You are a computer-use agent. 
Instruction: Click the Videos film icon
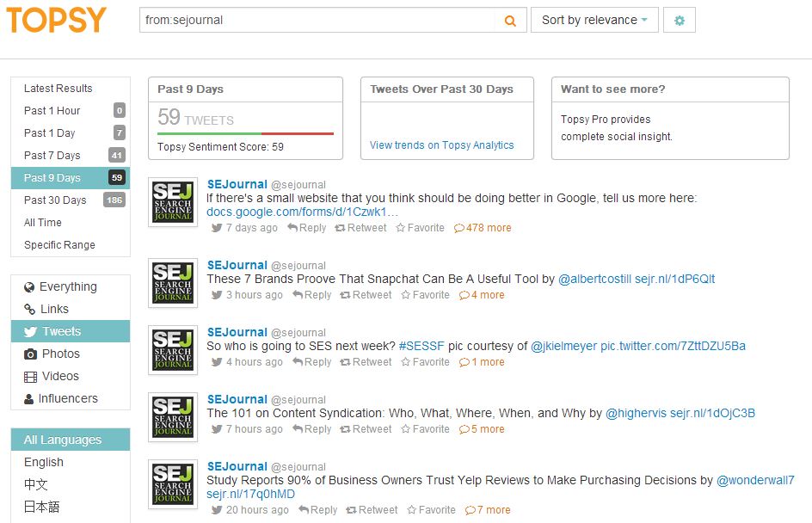pos(31,377)
